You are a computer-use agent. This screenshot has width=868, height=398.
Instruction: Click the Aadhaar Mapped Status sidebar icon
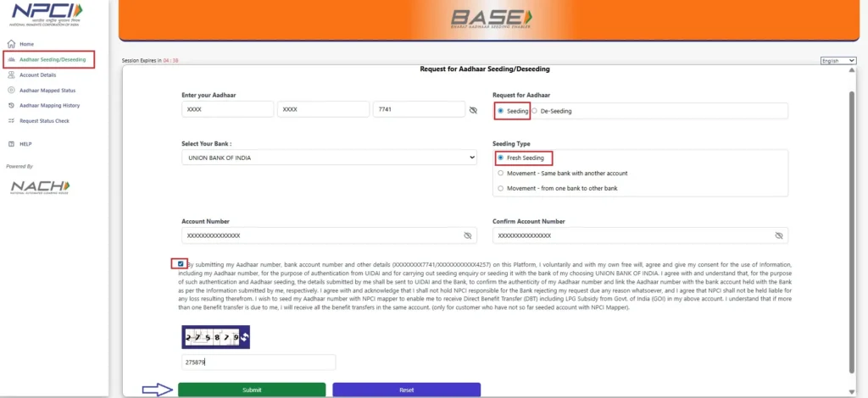(11, 90)
